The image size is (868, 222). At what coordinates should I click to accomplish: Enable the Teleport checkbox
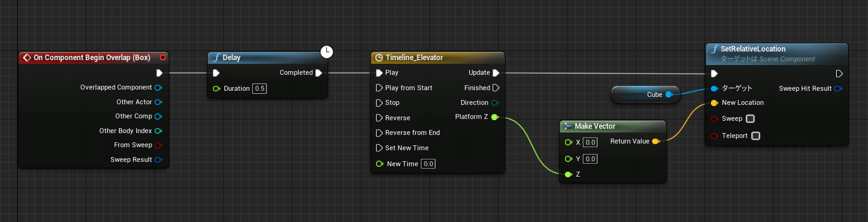point(756,136)
